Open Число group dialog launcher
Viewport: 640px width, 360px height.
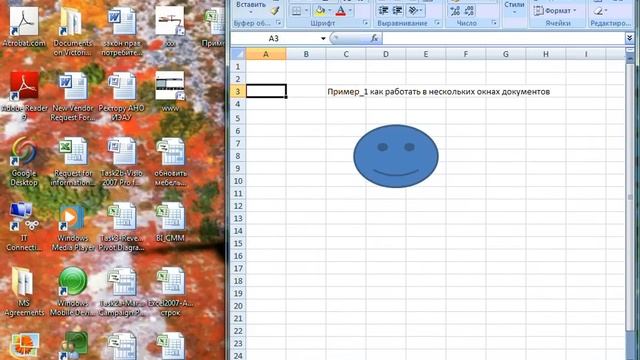point(494,23)
